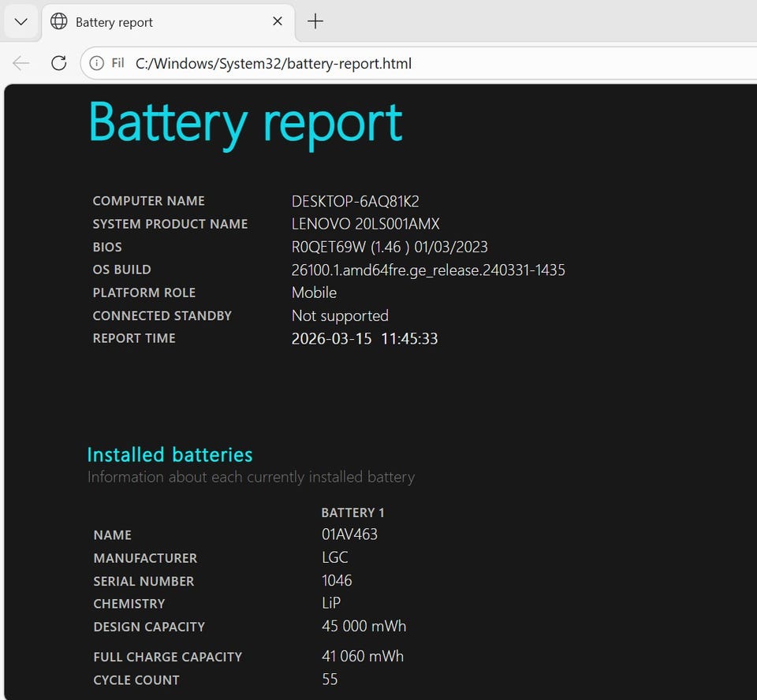The width and height of the screenshot is (757, 700).
Task: Select the computer name DESKTOP-6AQ81K2
Action: tap(355, 201)
